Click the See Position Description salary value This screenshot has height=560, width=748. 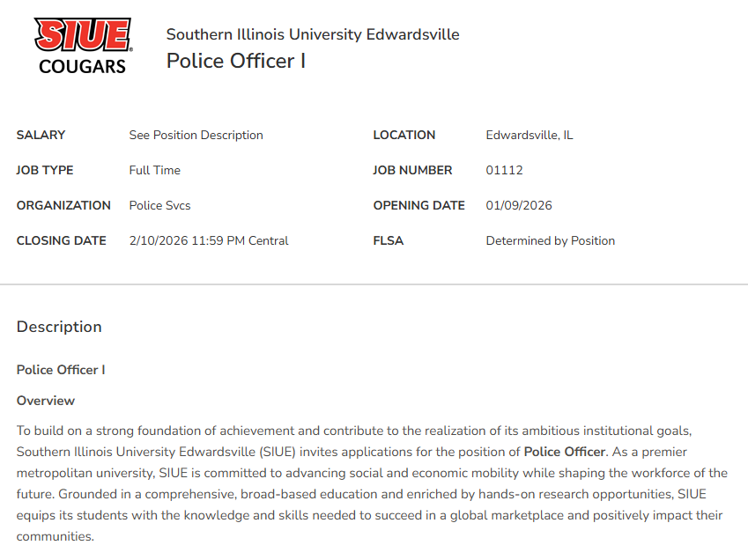click(196, 135)
